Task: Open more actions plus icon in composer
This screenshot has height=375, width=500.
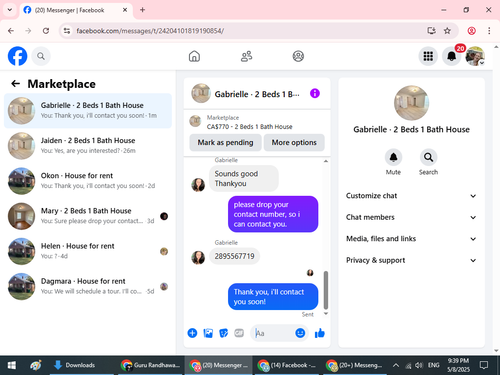Action: 192,333
